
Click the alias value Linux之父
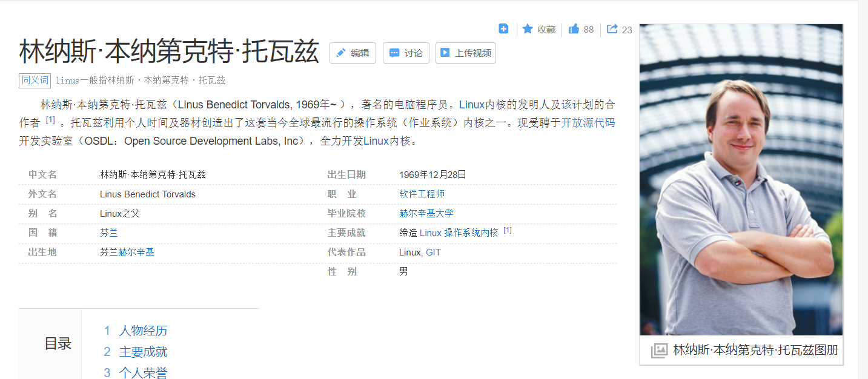[120, 213]
